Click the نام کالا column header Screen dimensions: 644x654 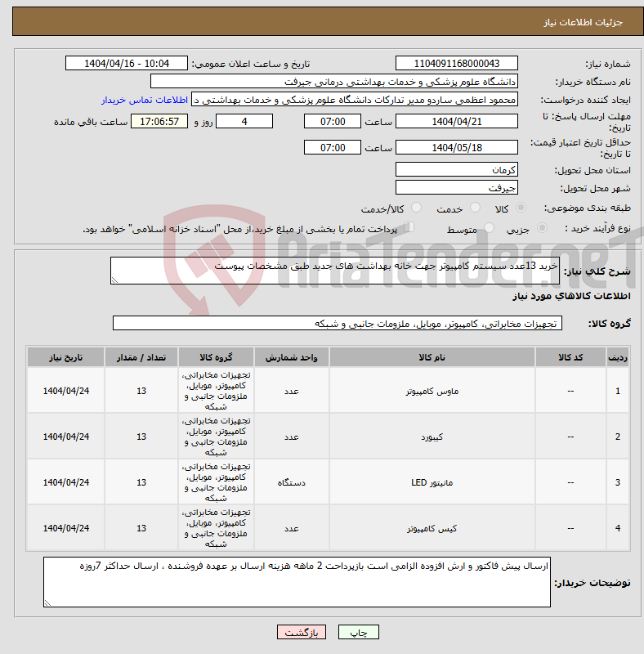432,357
